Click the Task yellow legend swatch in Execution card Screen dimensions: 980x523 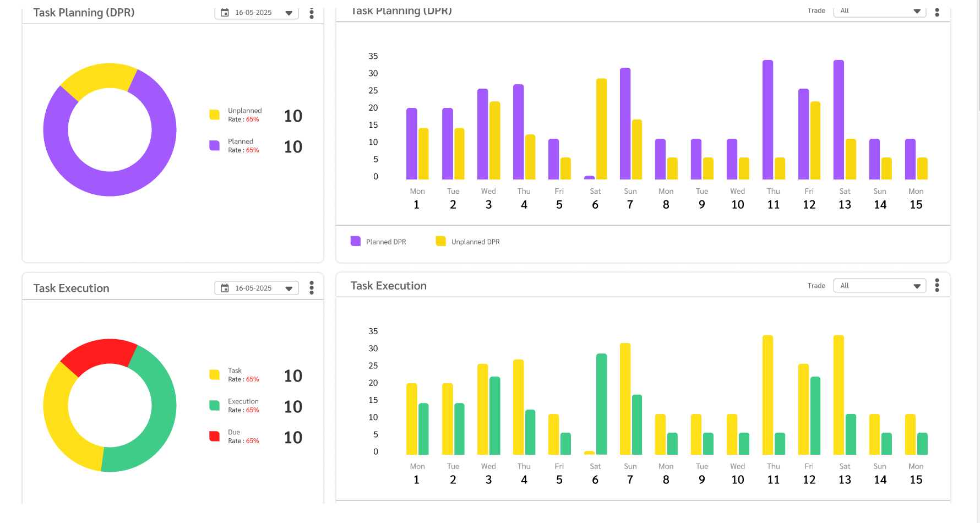click(215, 374)
